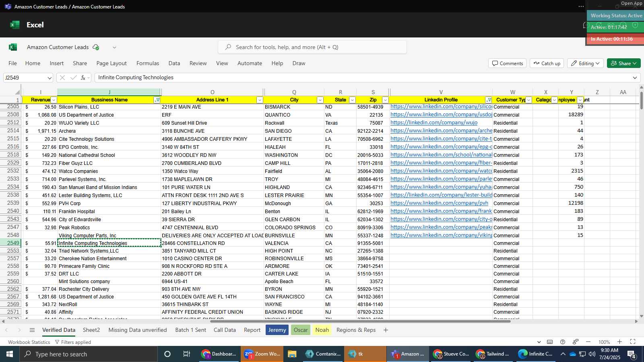Screen dimensions: 644x362
Task: Click the cloud saved status icon
Action: [x=96, y=47]
